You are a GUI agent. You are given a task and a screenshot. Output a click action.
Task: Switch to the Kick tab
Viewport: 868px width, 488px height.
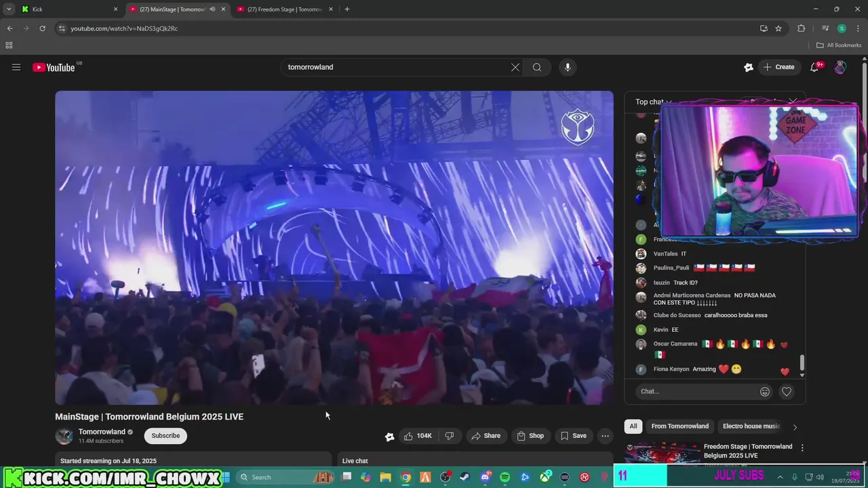point(69,9)
